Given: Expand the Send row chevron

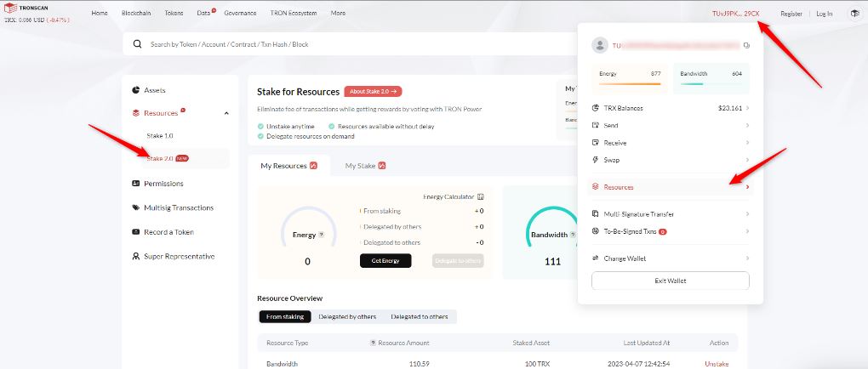Looking at the screenshot, I should [x=747, y=126].
